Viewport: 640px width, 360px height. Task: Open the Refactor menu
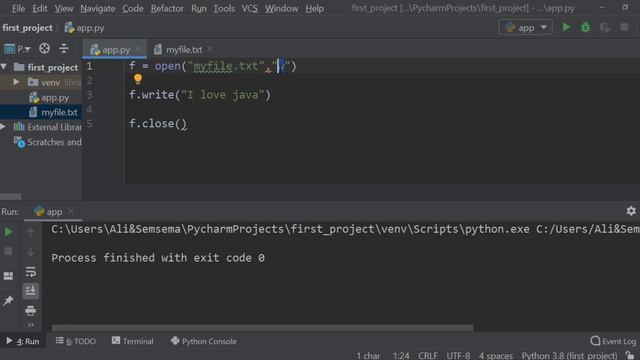click(167, 8)
